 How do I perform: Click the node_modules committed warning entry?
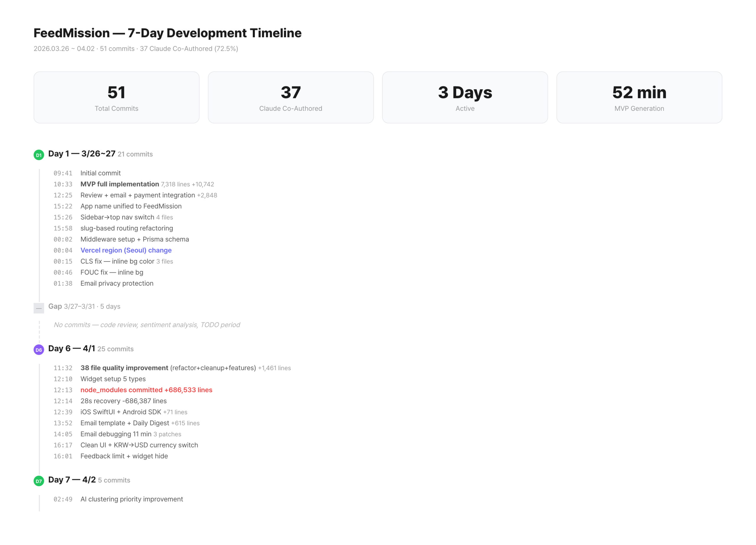146,390
